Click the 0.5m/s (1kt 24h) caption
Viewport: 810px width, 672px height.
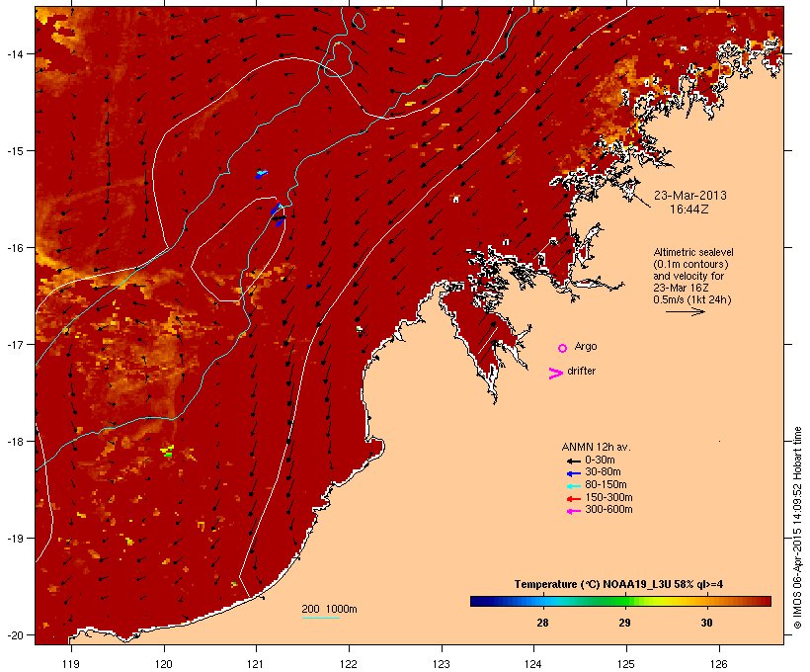pyautogui.click(x=692, y=299)
